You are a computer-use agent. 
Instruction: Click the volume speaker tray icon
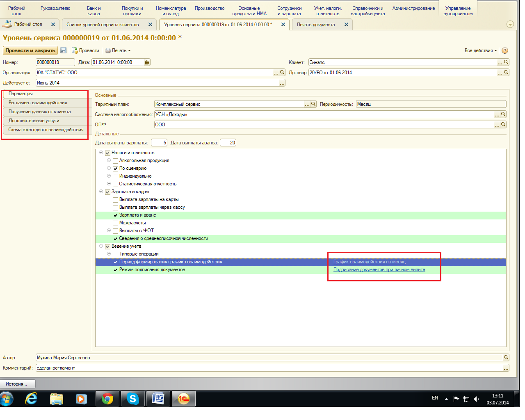[476, 399]
